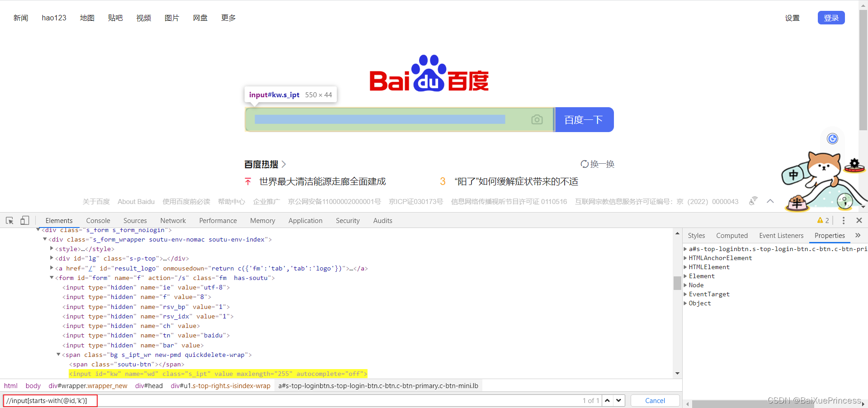Open the Security tab
Image resolution: width=868 pixels, height=408 pixels.
click(x=348, y=220)
